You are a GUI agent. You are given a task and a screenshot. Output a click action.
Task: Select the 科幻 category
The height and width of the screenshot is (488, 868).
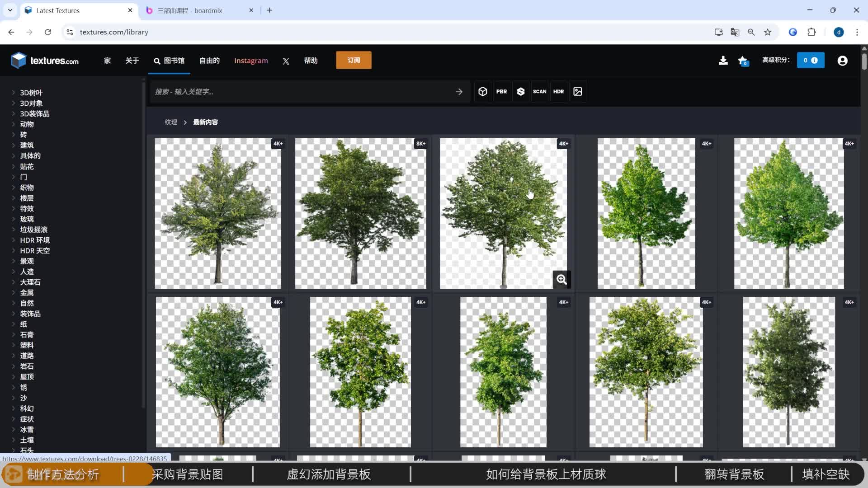27,408
